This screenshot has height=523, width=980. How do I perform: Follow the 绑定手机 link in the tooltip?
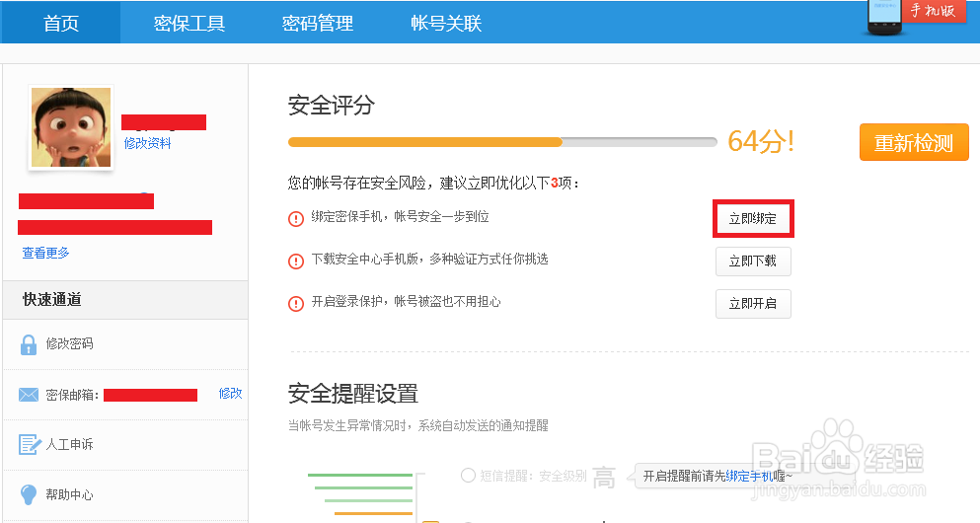749,477
